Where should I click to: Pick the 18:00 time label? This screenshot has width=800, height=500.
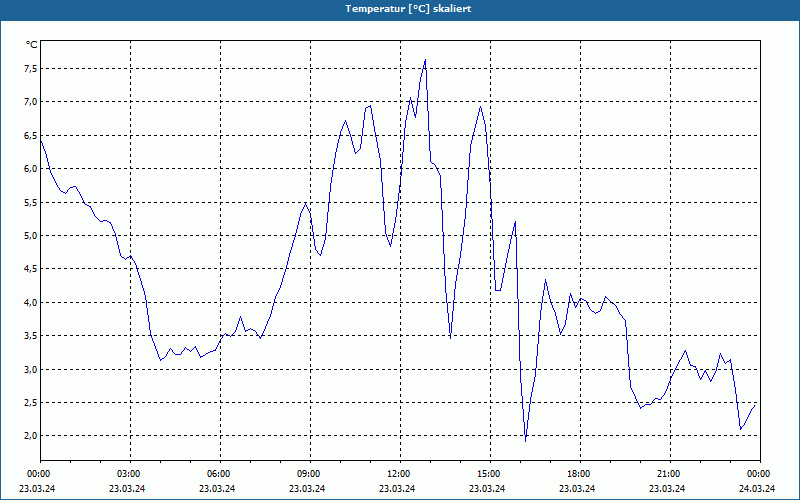(x=577, y=474)
